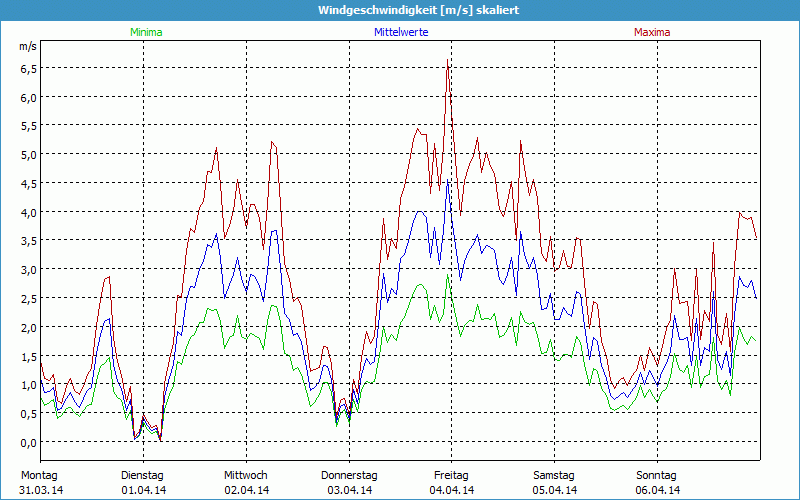Click the 3,5 y-axis value
Screen dimensions: 800x500
click(x=28, y=241)
